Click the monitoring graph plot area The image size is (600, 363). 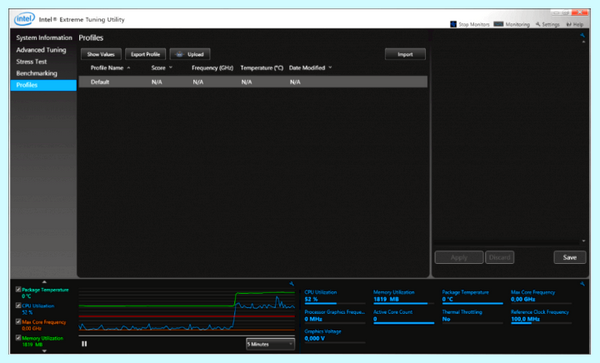pos(187,311)
